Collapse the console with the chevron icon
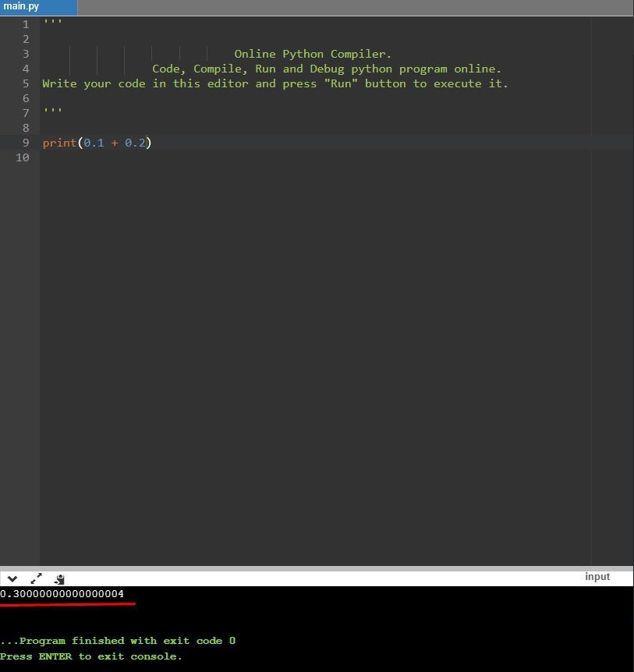The image size is (634, 672). pyautogui.click(x=12, y=579)
